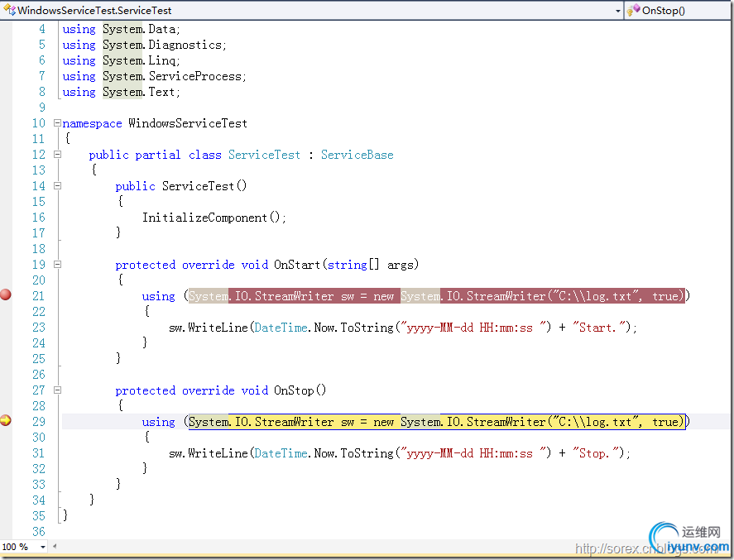Collapse the ServiceTest class region on line 12
This screenshot has height=560, width=734.
click(57, 155)
